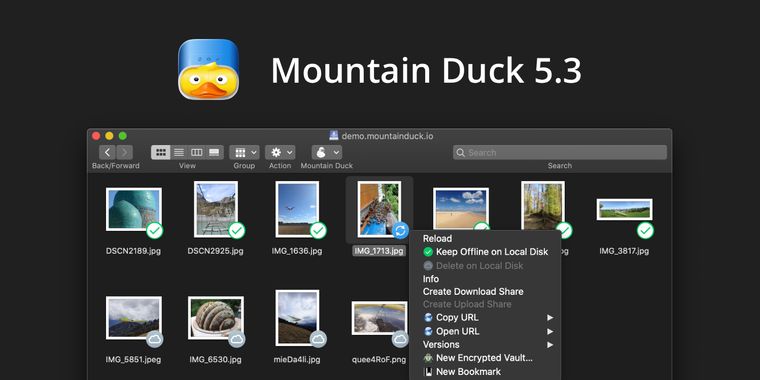Click the Mountain Duck app logo
This screenshot has width=760, height=380.
(x=208, y=69)
